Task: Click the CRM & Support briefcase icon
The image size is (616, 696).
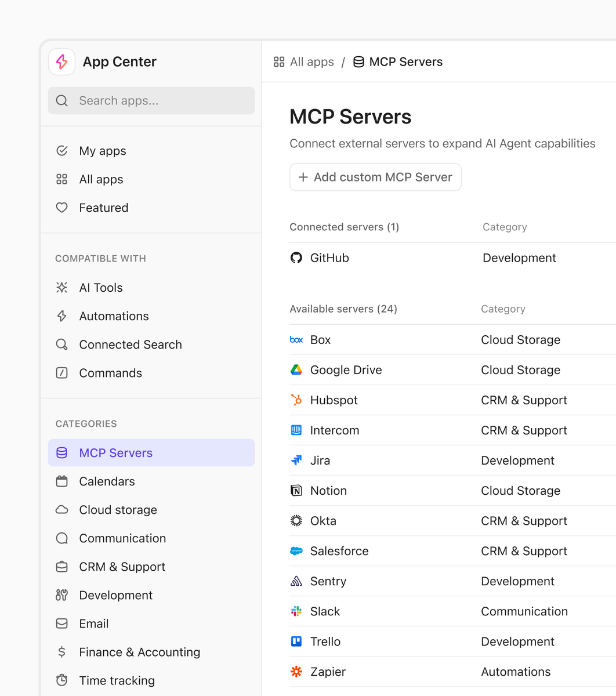Action: click(62, 567)
